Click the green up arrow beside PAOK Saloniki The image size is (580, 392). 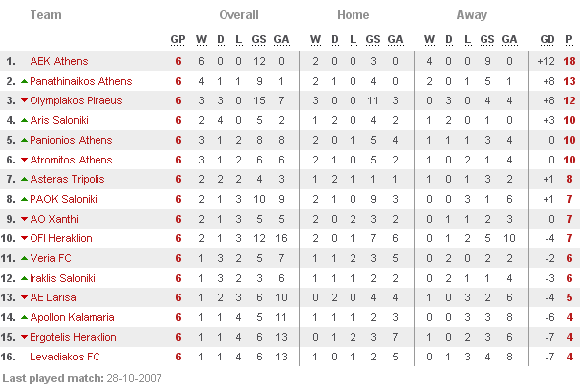click(x=24, y=199)
